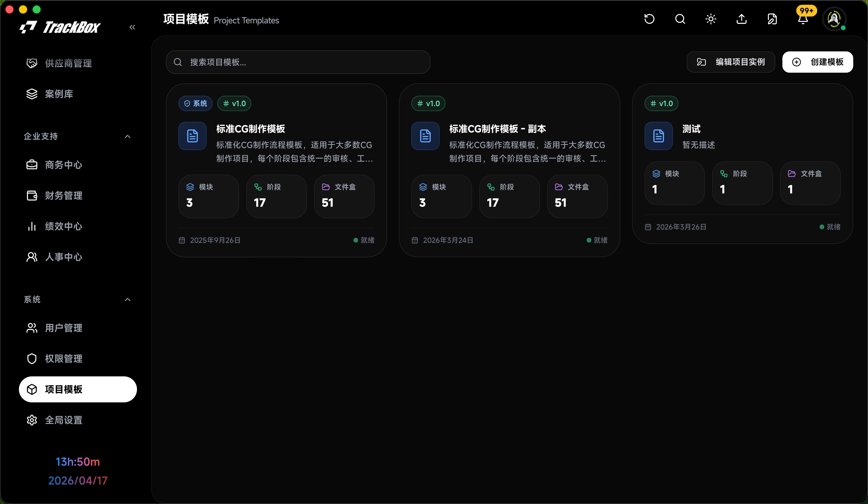868x504 pixels.
Task: Click the 2026/04/17 date in sidebar
Action: [78, 481]
